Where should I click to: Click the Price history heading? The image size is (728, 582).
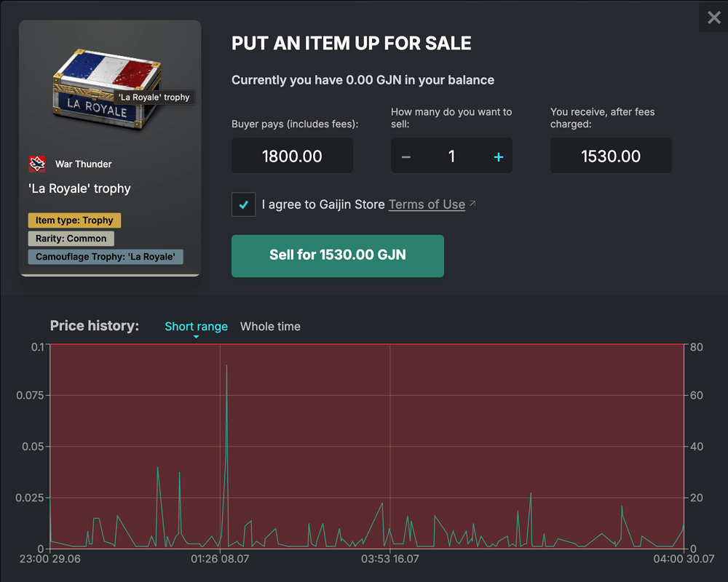[95, 326]
